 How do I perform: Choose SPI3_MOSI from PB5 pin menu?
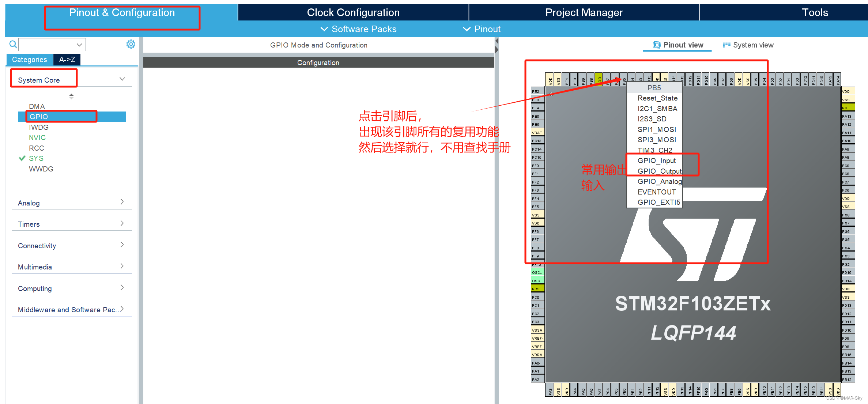(x=657, y=140)
